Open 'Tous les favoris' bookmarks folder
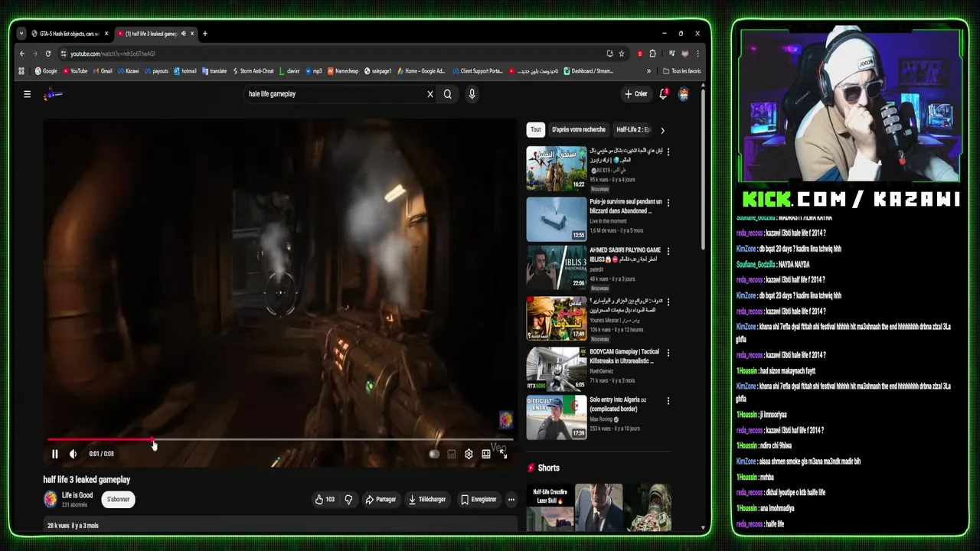Viewport: 980px width, 551px height. [x=682, y=71]
